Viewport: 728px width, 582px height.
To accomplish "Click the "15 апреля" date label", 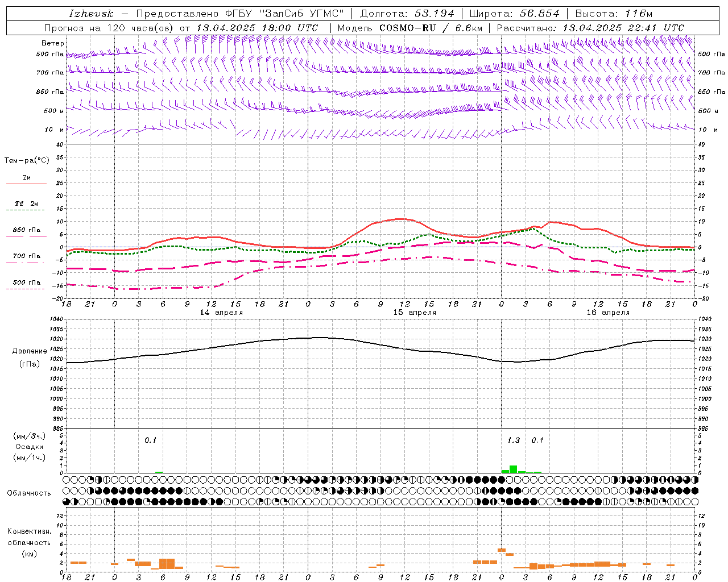I will [415, 313].
